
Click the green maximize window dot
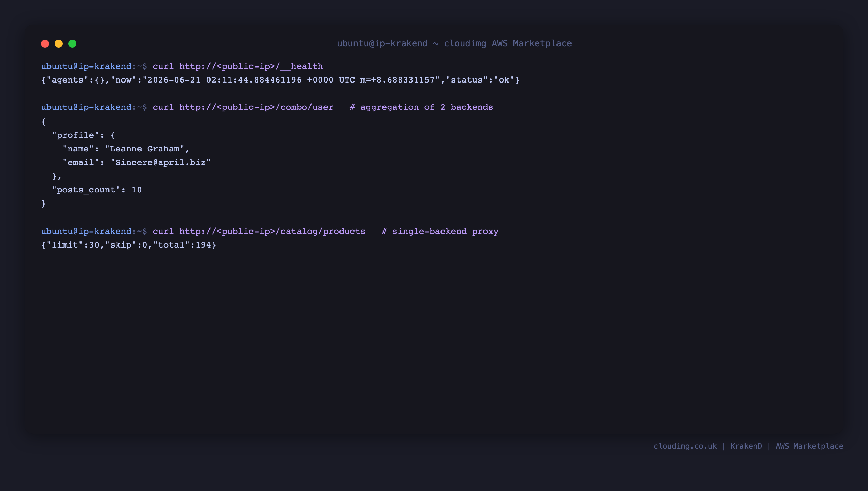pyautogui.click(x=72, y=44)
